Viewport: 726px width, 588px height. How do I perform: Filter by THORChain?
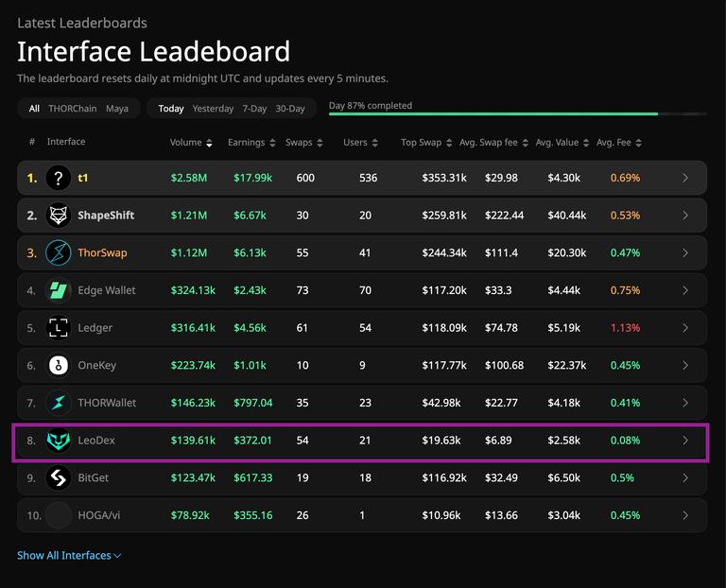[73, 109]
